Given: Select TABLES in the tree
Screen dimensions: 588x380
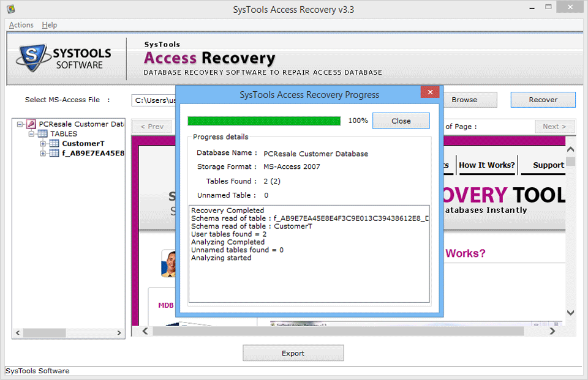Looking at the screenshot, I should [x=64, y=134].
